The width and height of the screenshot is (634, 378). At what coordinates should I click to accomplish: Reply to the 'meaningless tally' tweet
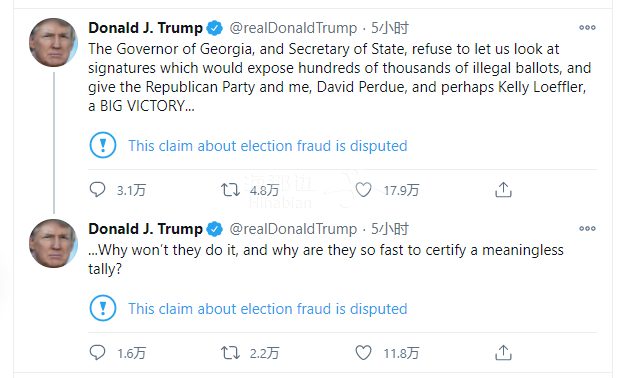coord(97,353)
